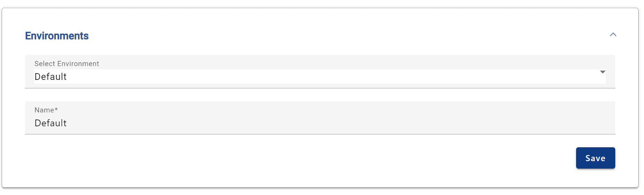Select the Default value in the environment dropdown
The width and height of the screenshot is (644, 195).
tap(50, 77)
